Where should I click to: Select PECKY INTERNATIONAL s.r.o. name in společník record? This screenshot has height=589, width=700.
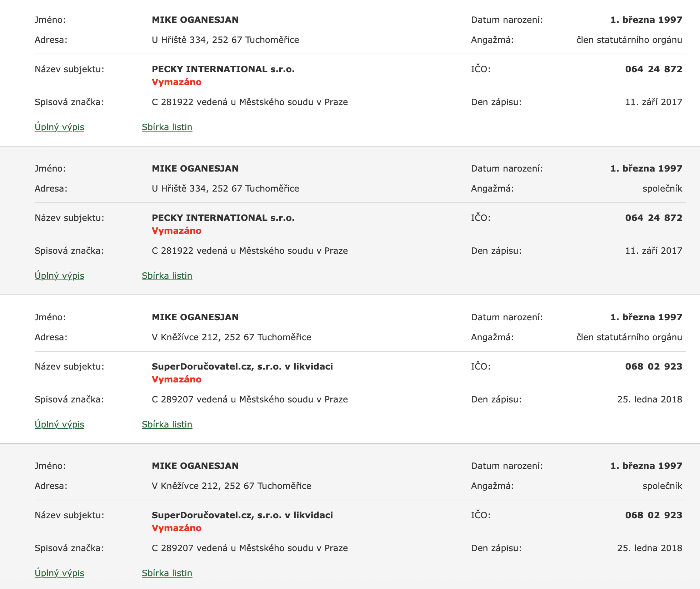pyautogui.click(x=223, y=218)
